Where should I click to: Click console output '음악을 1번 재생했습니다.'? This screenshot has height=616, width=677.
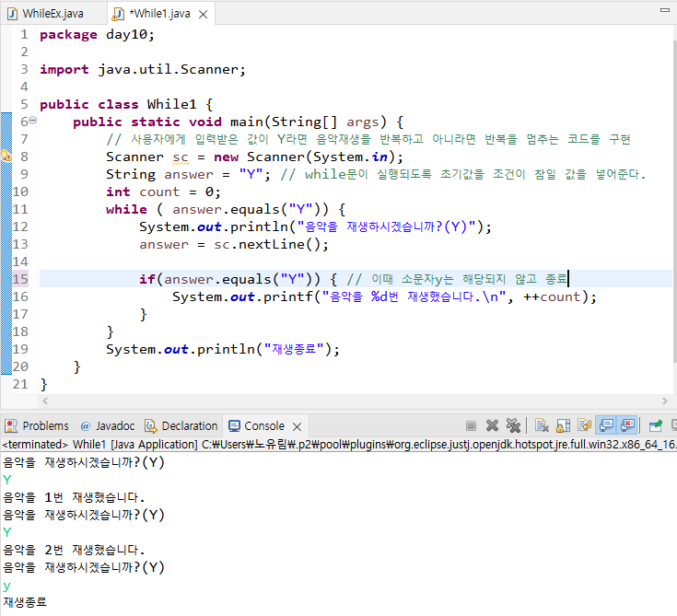(x=74, y=497)
